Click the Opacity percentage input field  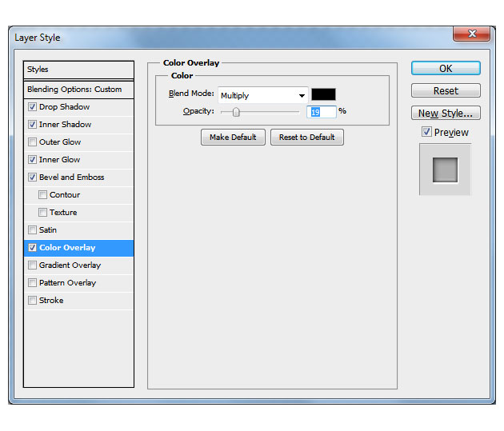pos(321,112)
